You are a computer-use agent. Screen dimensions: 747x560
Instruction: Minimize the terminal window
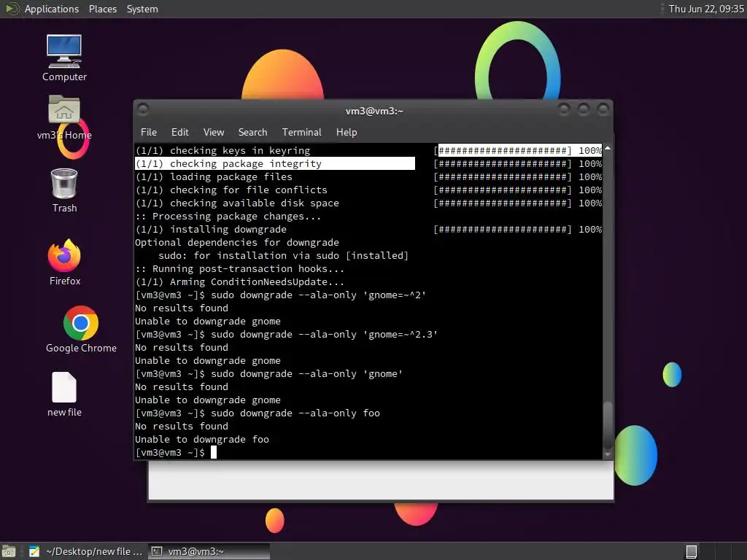[564, 110]
